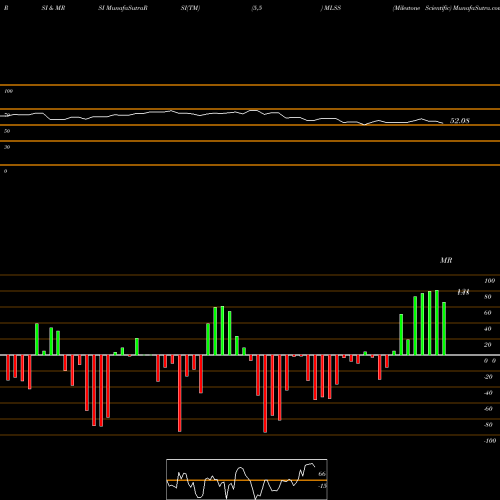Click the '(Milestone Scientific) MunafaSutra.com' header text
The image size is (500, 500).
click(446, 8)
